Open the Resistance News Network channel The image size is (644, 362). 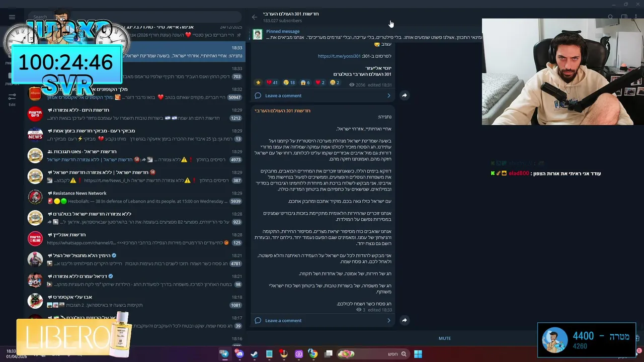point(135,197)
